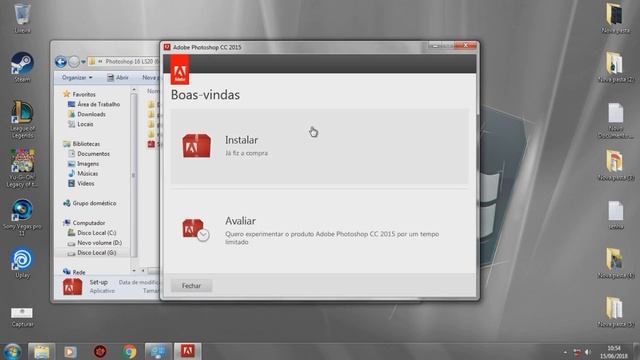Screen dimensions: 640x360
Task: Click Show desktop strip beside the clock
Action: click(x=637, y=352)
